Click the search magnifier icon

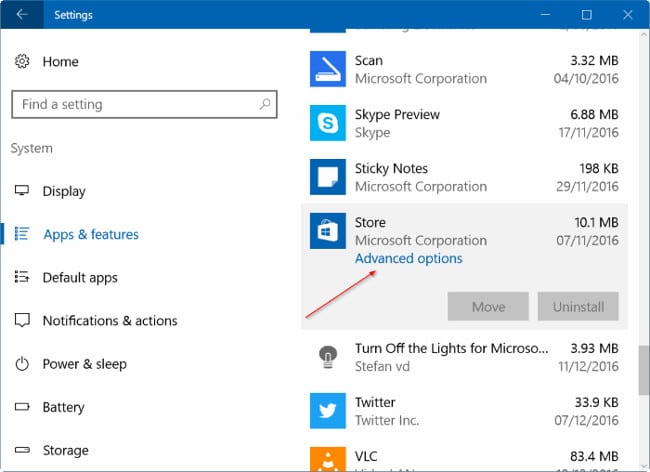(x=265, y=104)
